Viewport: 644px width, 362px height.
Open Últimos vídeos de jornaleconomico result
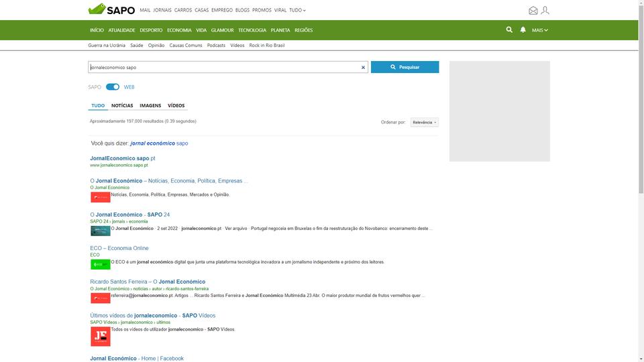[x=152, y=316]
